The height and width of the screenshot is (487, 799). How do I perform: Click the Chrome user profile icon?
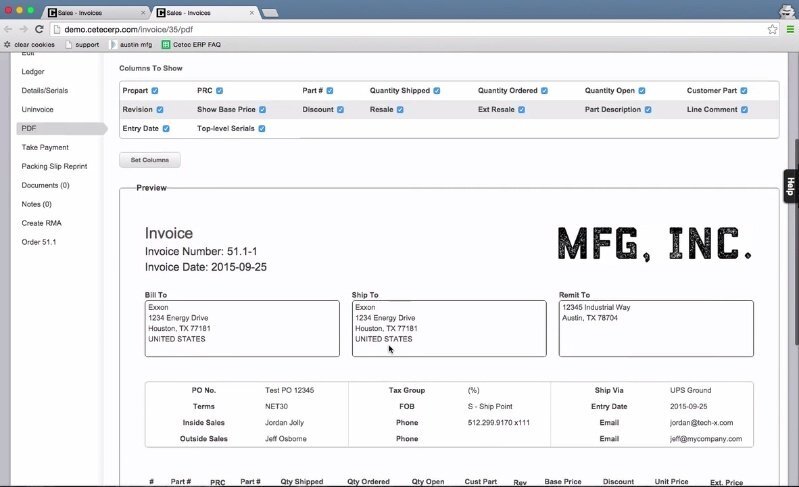click(x=786, y=10)
